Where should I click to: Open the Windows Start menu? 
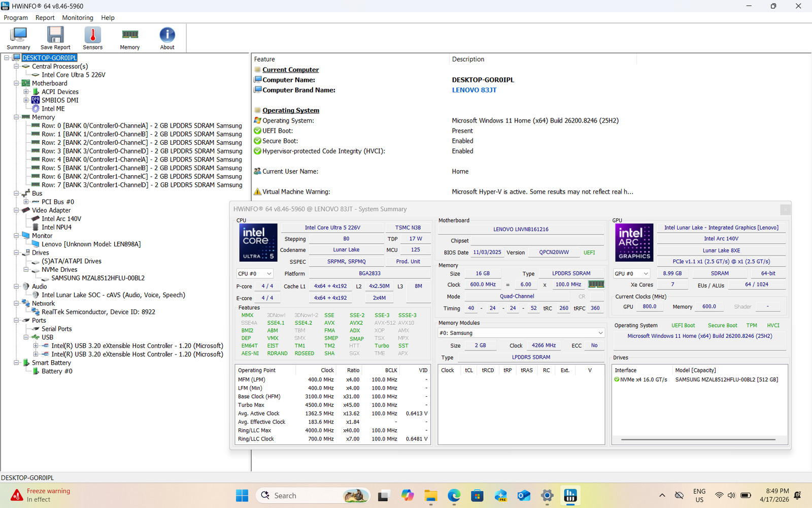coord(242,495)
